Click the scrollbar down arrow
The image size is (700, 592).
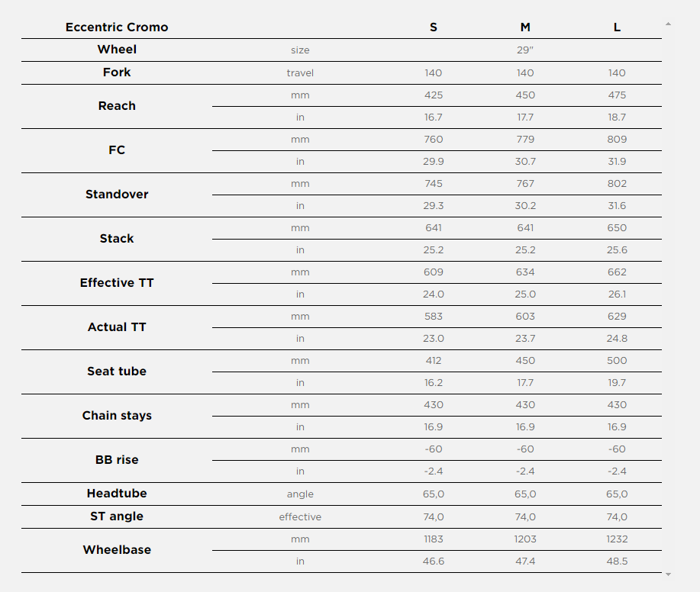point(668,574)
